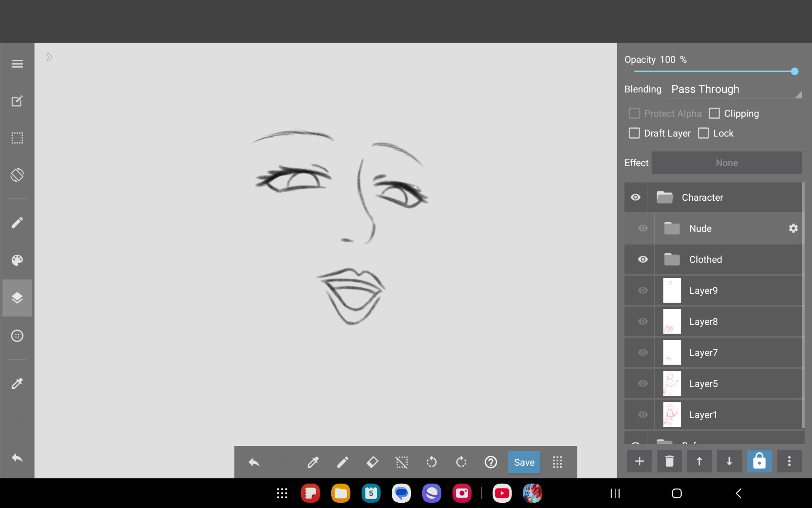Select the Layer9 row
This screenshot has width=812, height=508.
pos(713,291)
